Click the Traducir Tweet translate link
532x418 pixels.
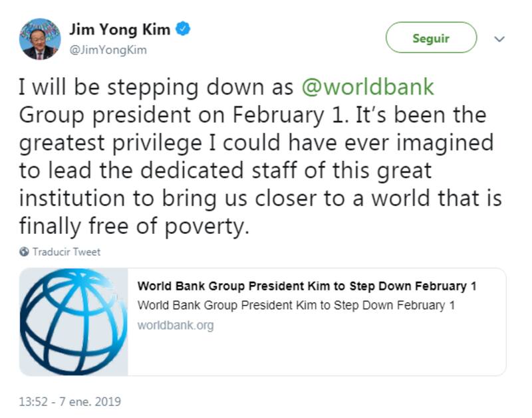(x=66, y=252)
